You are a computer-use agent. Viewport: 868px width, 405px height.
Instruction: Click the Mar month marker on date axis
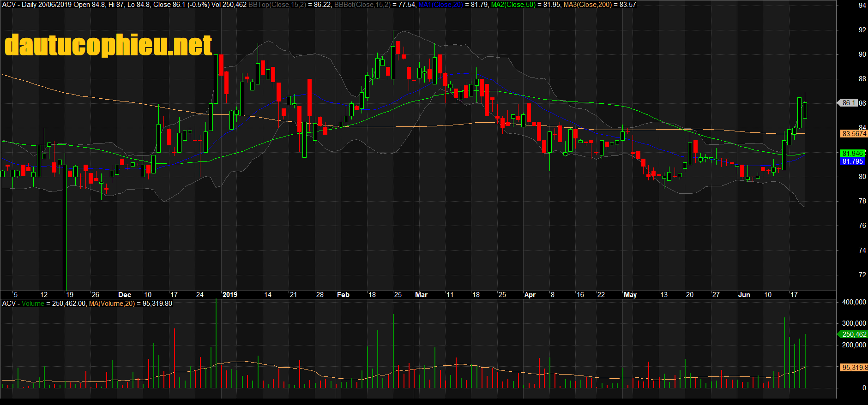click(x=421, y=295)
